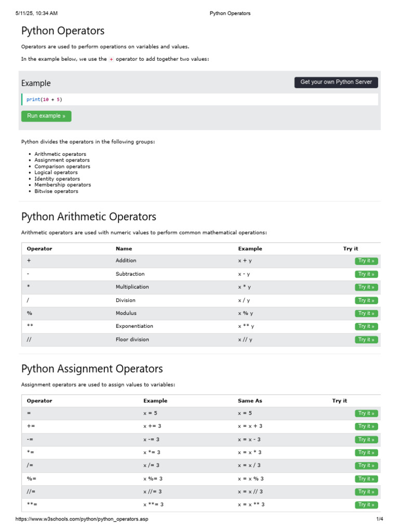Click Try it for Addition operator
The image size is (399, 532).
pos(366,261)
